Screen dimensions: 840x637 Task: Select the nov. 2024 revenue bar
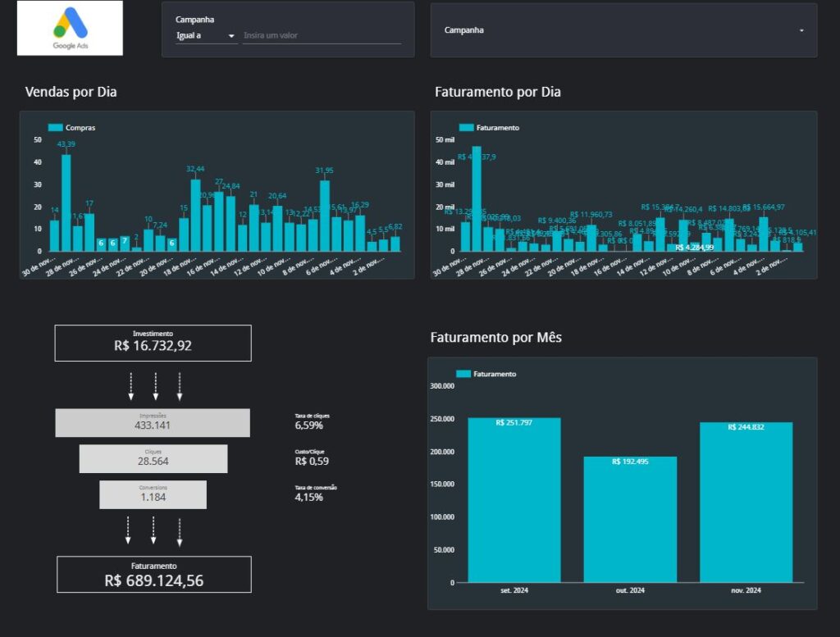pyautogui.click(x=746, y=502)
